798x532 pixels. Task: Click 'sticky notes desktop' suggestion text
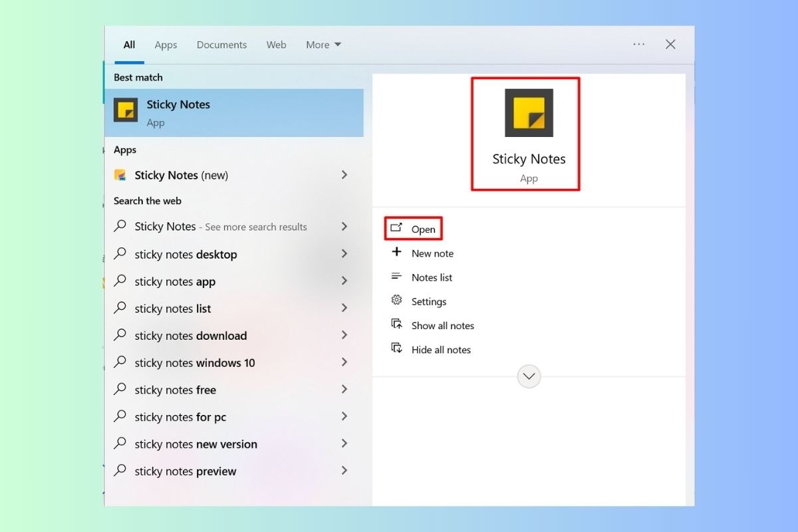click(186, 254)
